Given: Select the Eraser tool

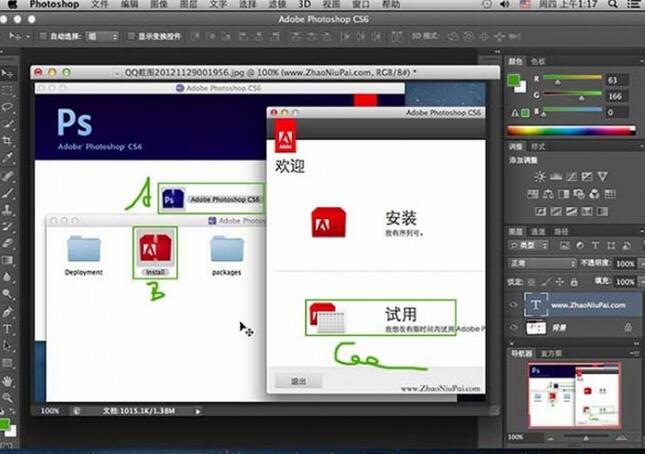Looking at the screenshot, I should coord(7,243).
